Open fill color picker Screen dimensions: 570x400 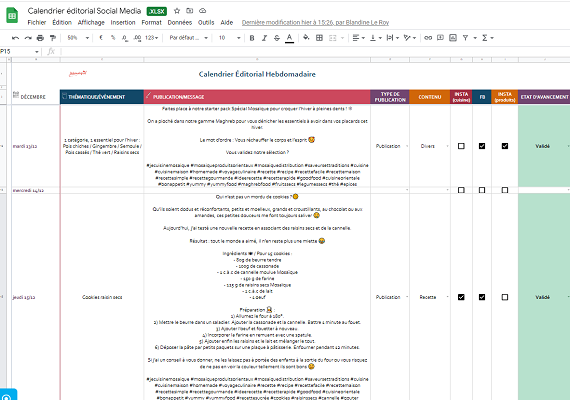tap(306, 38)
